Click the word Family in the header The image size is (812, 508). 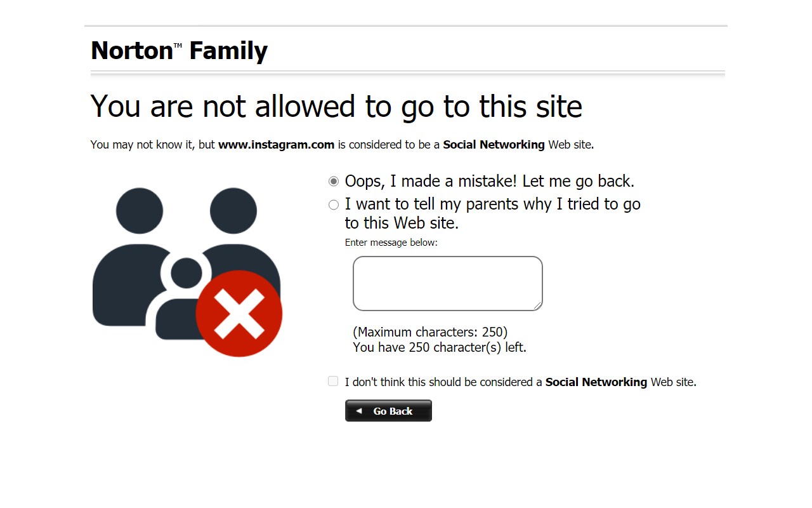pos(228,51)
